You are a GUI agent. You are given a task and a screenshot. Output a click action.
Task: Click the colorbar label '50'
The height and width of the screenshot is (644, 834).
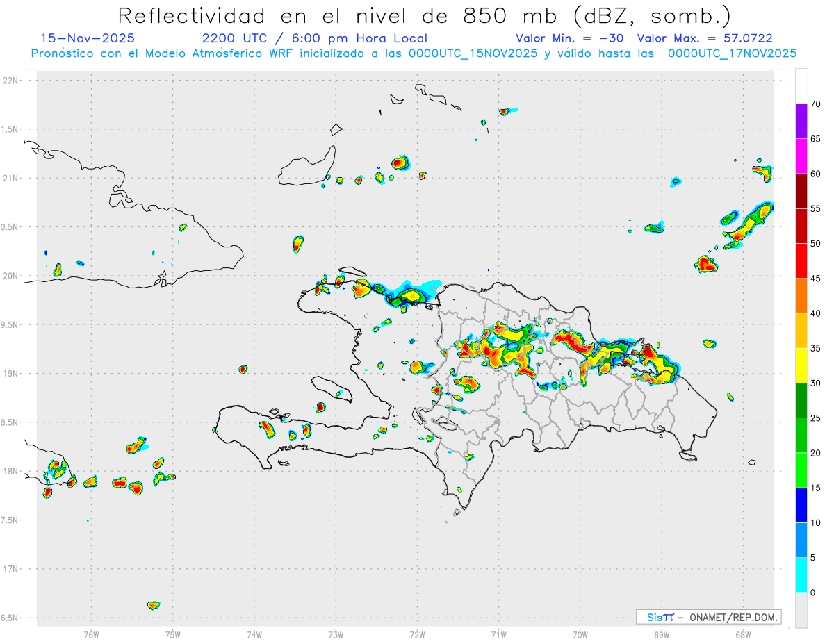815,244
